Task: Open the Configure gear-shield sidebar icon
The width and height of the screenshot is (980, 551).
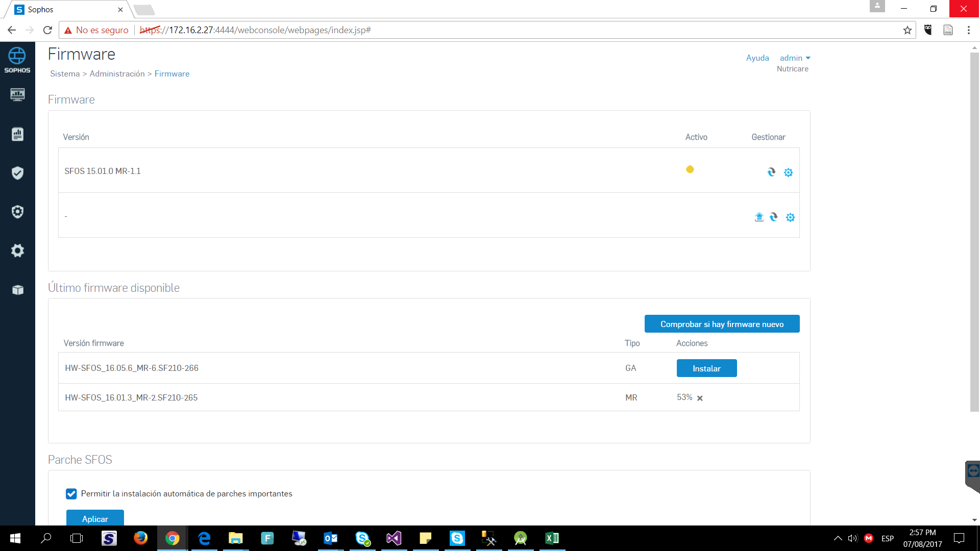Action: [x=17, y=212]
